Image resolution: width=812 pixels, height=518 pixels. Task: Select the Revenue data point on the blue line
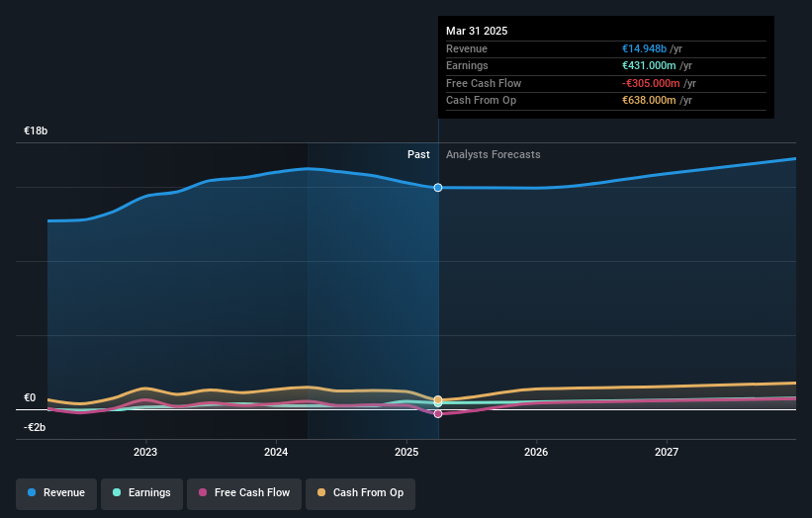(438, 187)
